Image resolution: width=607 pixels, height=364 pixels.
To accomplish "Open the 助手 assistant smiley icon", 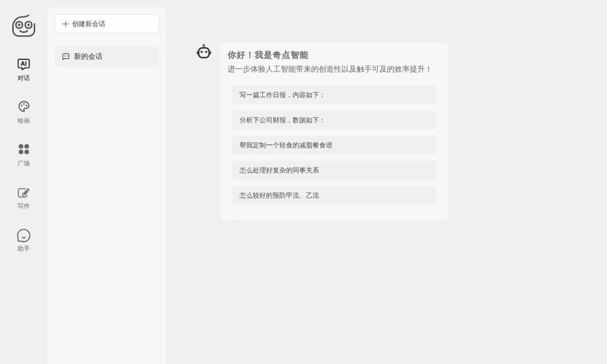I will click(23, 235).
